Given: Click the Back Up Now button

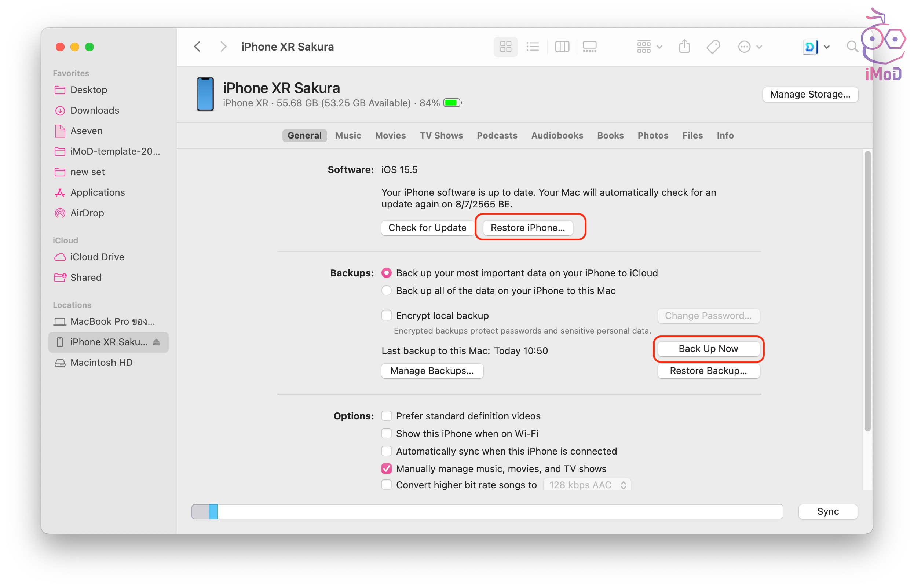Looking at the screenshot, I should [708, 349].
